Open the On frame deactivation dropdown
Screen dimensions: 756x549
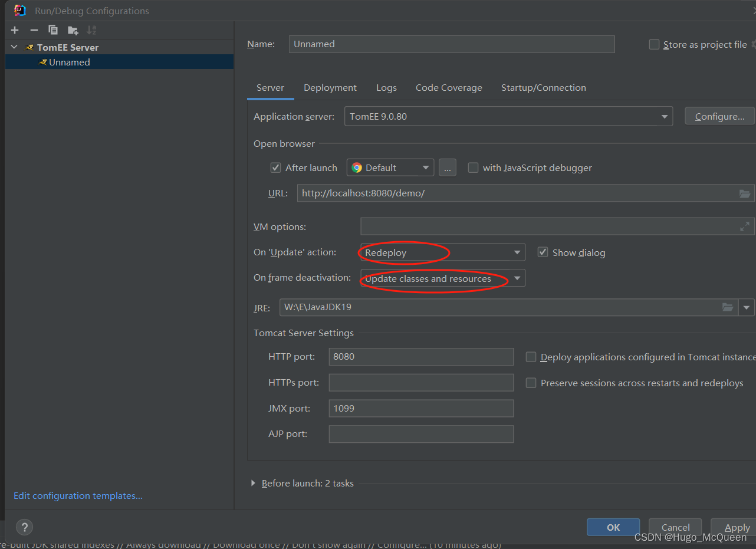coord(442,278)
